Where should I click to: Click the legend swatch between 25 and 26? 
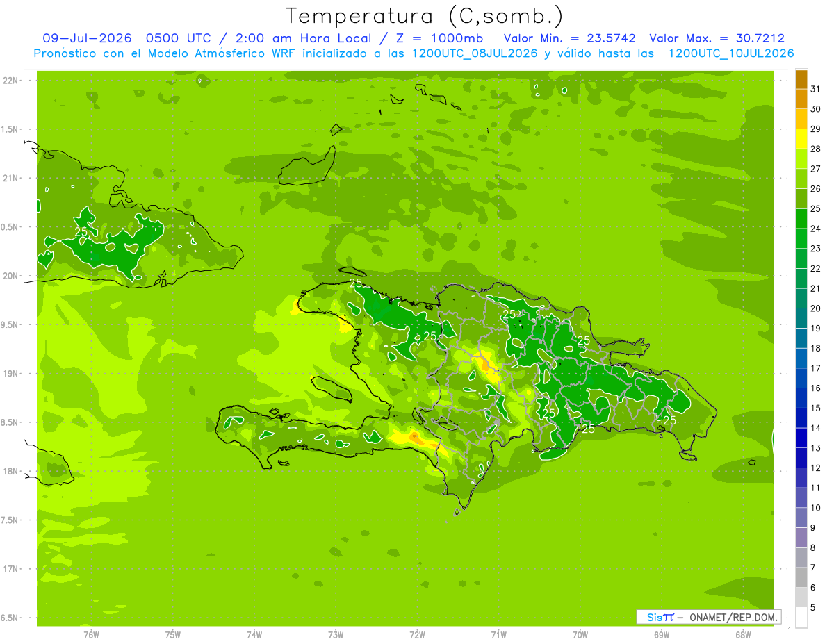801,199
